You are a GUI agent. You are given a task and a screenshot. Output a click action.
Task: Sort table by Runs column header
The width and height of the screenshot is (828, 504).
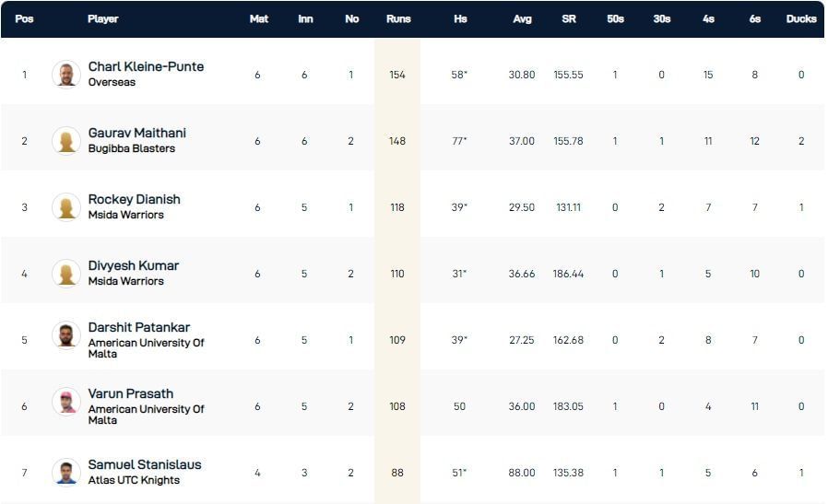(397, 18)
